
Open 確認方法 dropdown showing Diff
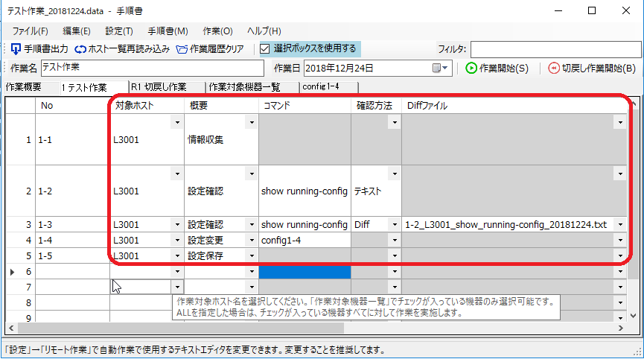(394, 224)
